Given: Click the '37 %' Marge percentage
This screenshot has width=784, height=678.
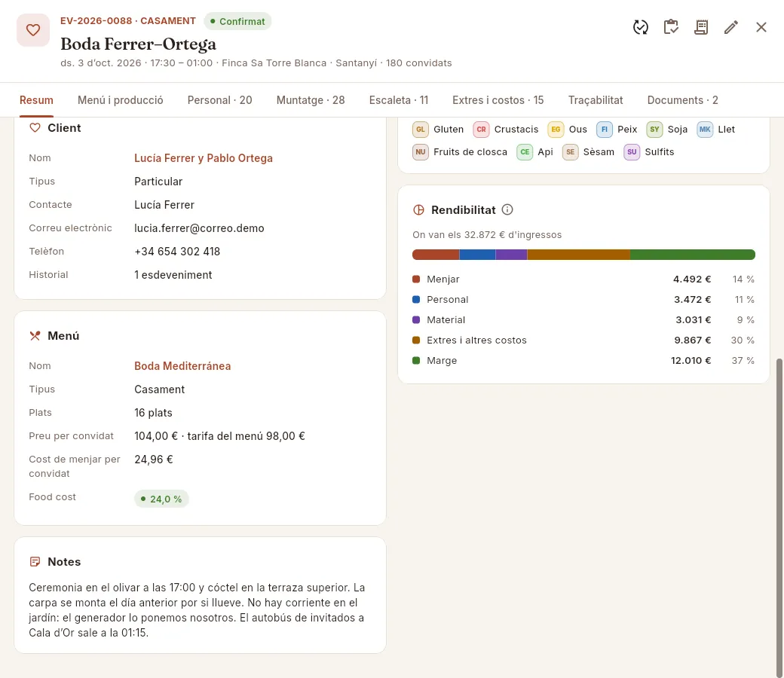Looking at the screenshot, I should pyautogui.click(x=743, y=360).
